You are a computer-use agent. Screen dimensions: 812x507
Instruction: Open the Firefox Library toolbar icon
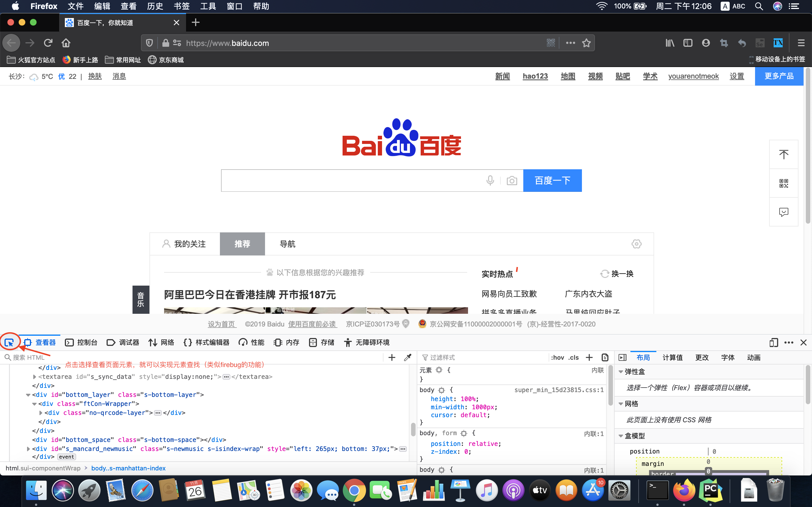tap(670, 43)
